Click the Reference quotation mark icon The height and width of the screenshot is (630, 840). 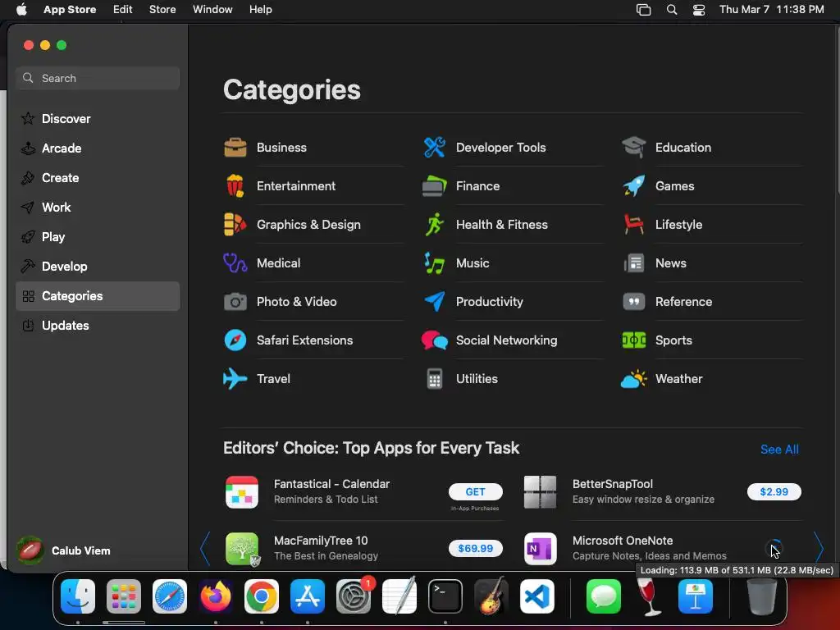(x=634, y=302)
